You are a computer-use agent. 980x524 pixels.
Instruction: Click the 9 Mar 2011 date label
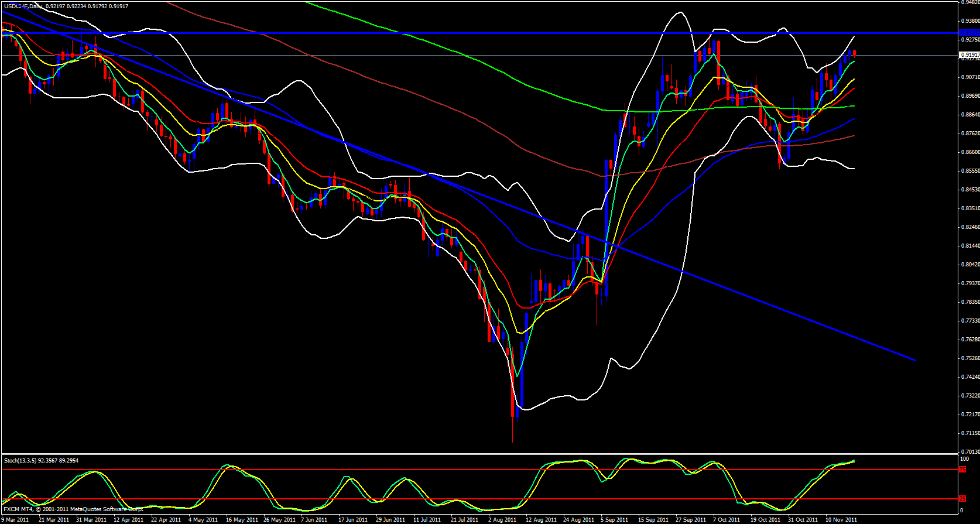click(x=15, y=519)
